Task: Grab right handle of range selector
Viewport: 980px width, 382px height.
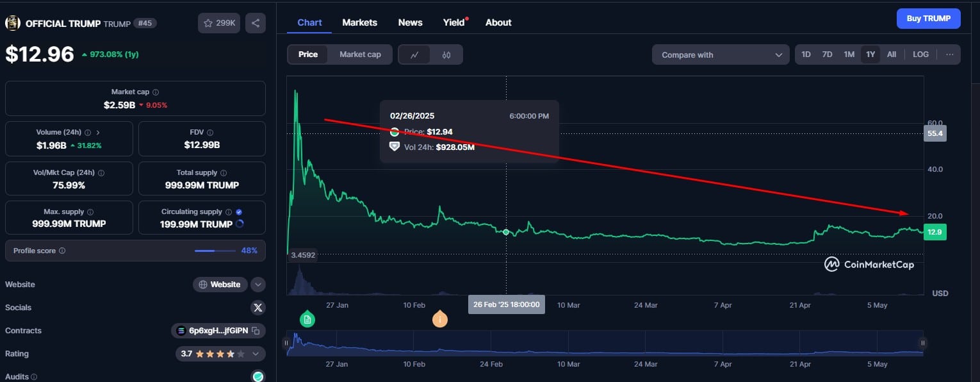Action: [923, 343]
